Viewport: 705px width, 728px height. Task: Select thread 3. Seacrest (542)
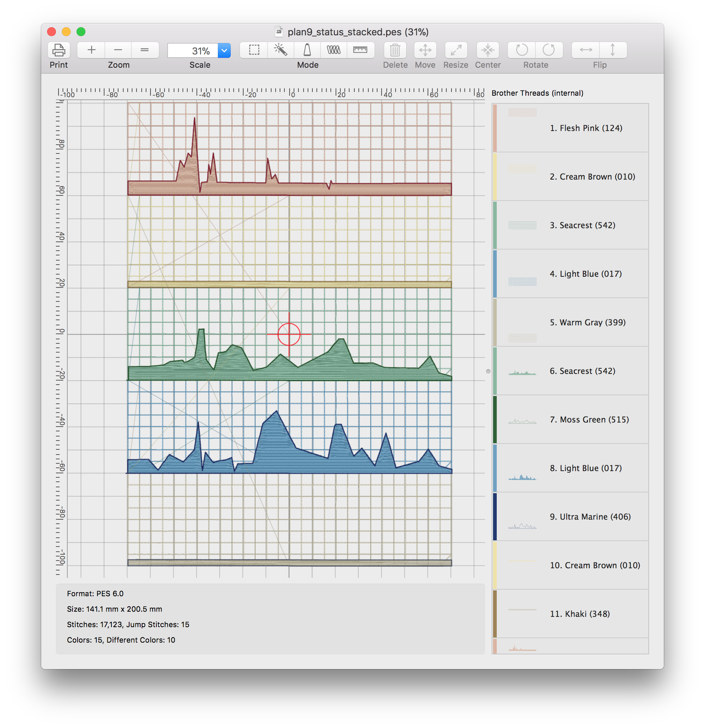point(570,225)
